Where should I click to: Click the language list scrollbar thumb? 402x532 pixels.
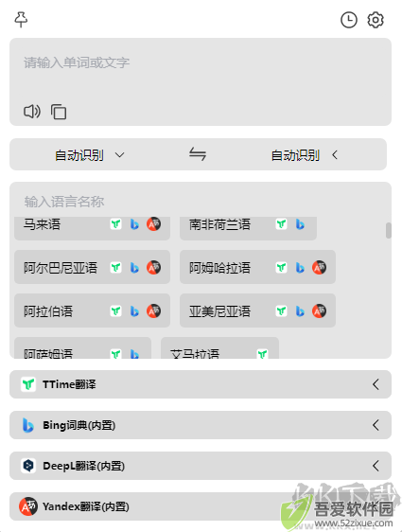[388, 230]
